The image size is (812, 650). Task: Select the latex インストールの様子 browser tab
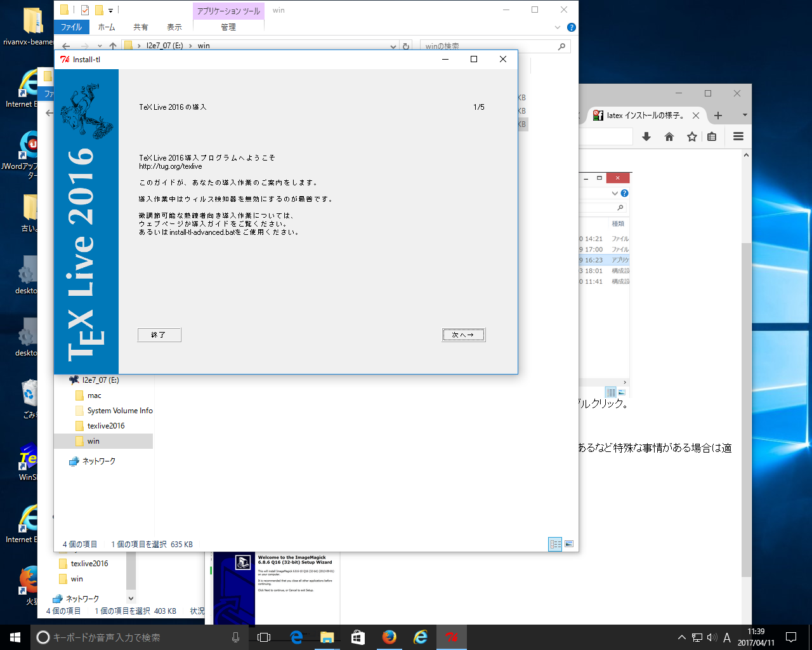(x=645, y=116)
